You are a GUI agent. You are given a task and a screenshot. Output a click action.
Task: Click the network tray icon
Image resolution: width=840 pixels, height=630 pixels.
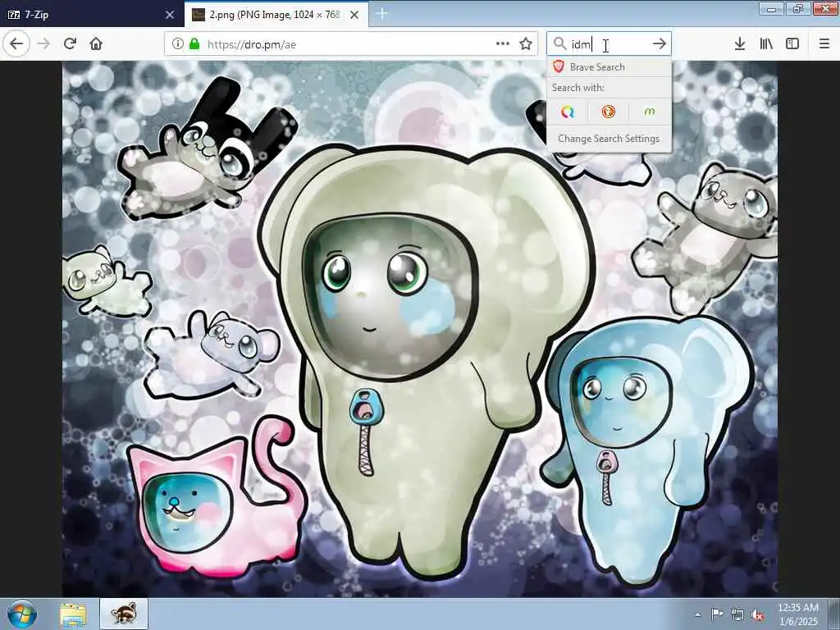tap(737, 614)
